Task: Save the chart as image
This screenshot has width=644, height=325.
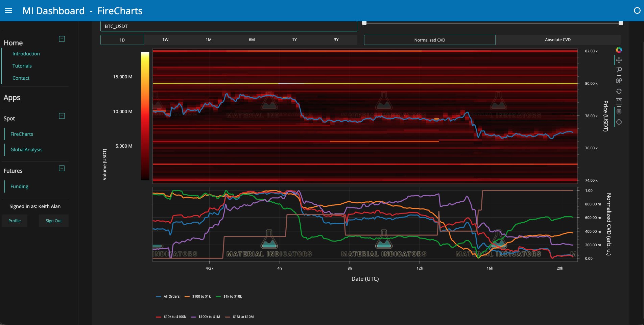Action: tap(619, 101)
